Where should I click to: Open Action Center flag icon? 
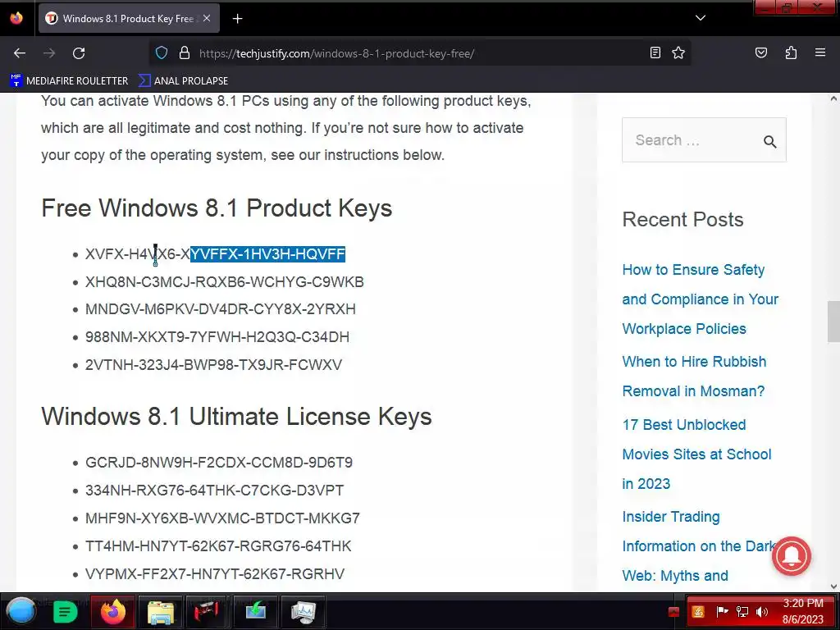(722, 612)
